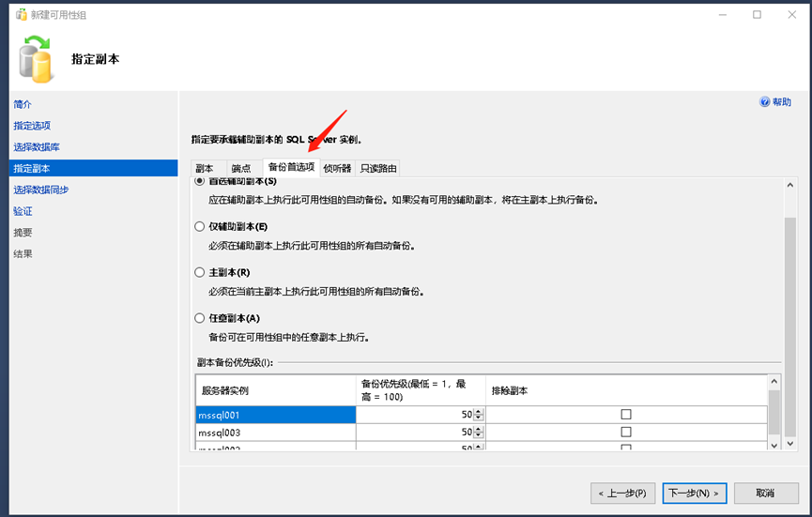Click the panel scrollbar up arrow
Viewport: 812px width, 517px height.
(789, 185)
